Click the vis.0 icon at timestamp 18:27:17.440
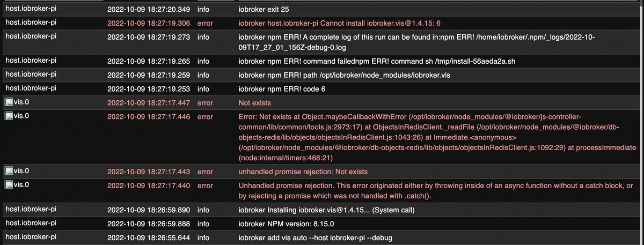The width and height of the screenshot is (644, 245). 10,185
